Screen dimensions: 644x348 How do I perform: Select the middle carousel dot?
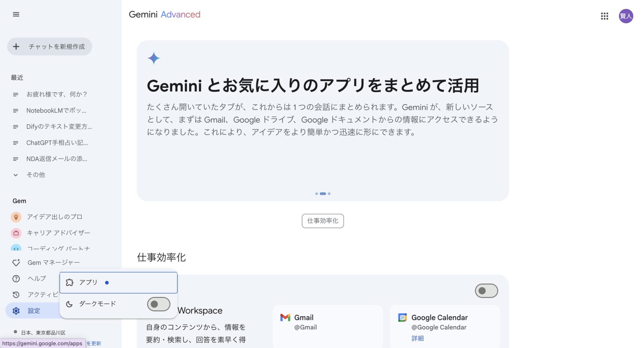point(323,194)
